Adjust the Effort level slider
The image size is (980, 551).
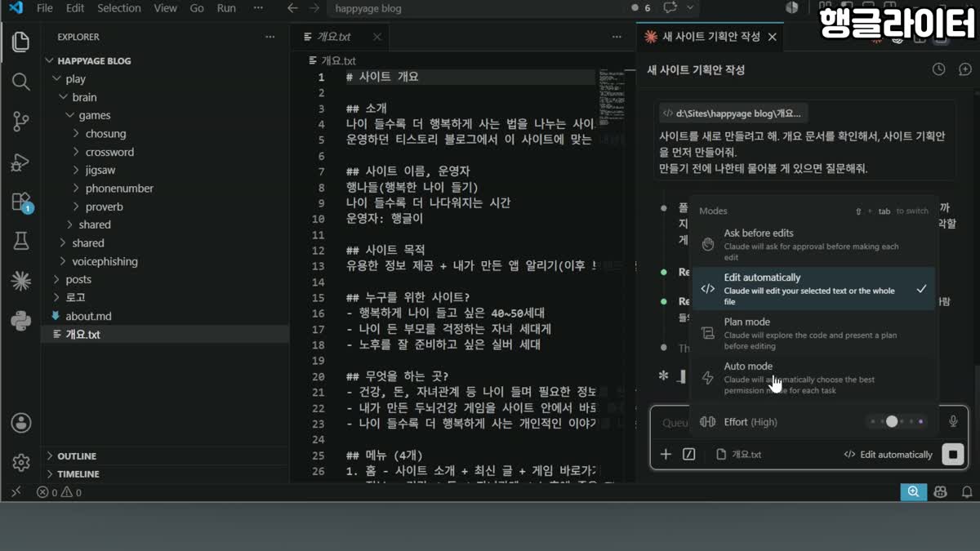pos(896,422)
